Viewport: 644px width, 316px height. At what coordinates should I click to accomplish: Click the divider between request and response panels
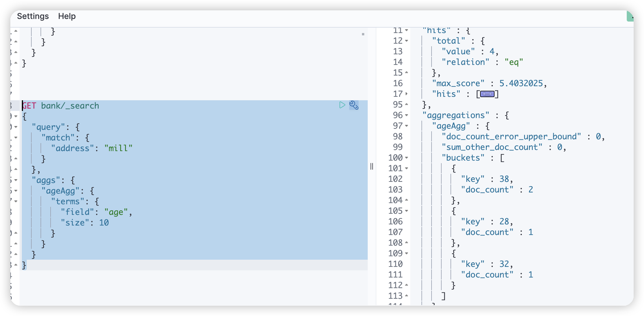(x=372, y=167)
